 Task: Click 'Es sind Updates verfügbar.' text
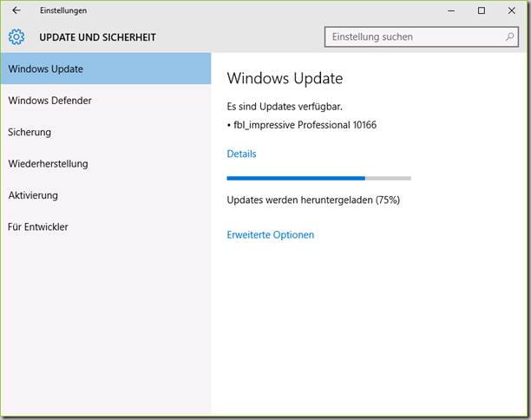click(285, 107)
